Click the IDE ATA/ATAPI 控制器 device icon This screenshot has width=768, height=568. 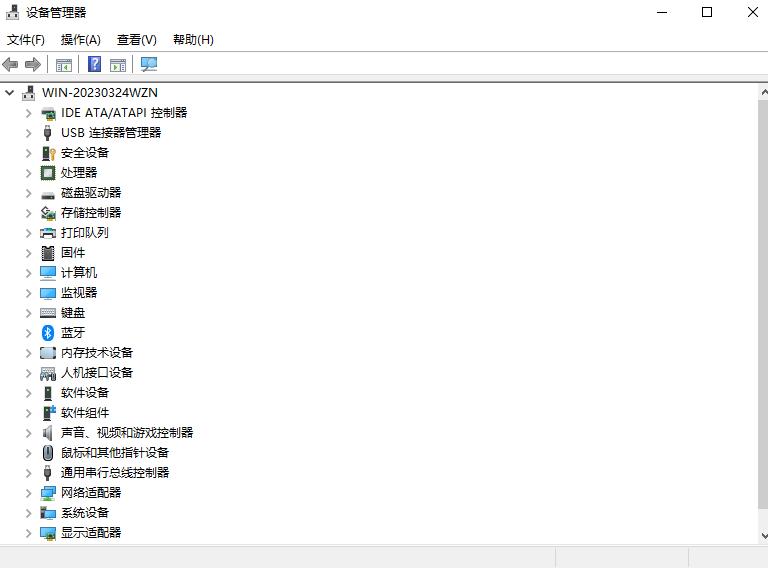[48, 114]
